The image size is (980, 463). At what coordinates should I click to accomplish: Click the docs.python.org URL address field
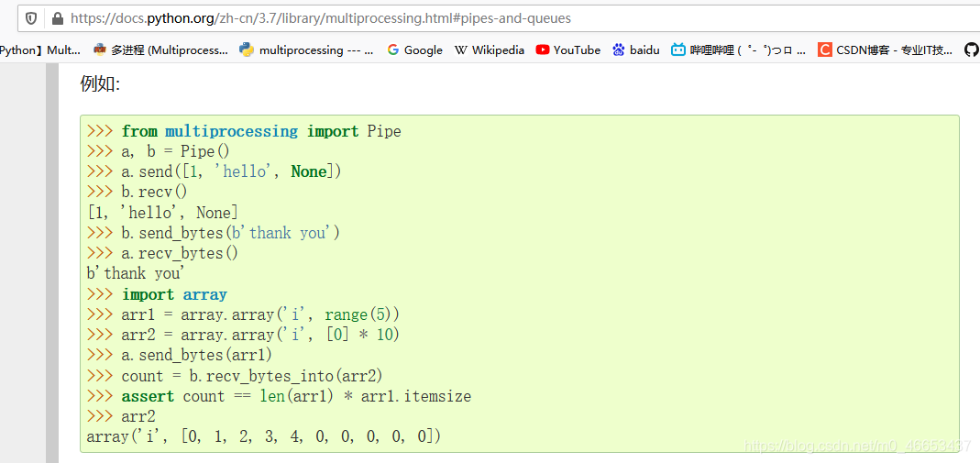click(x=499, y=18)
